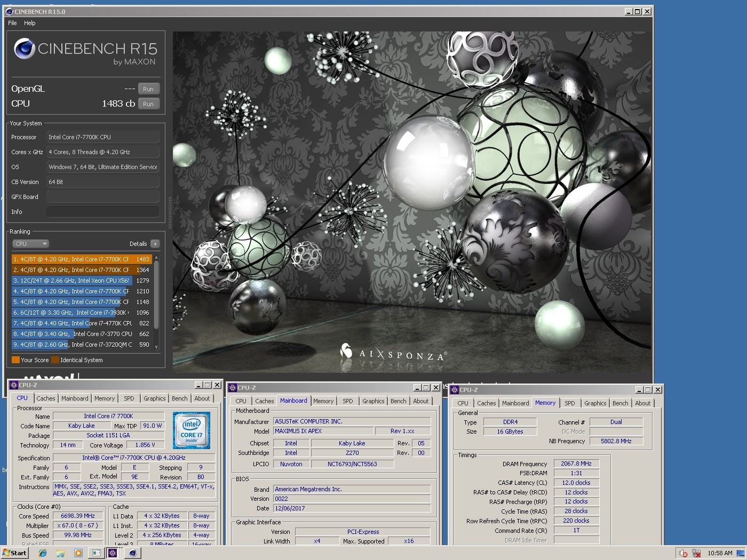Click the show desktop icon beside the clock

click(741, 553)
